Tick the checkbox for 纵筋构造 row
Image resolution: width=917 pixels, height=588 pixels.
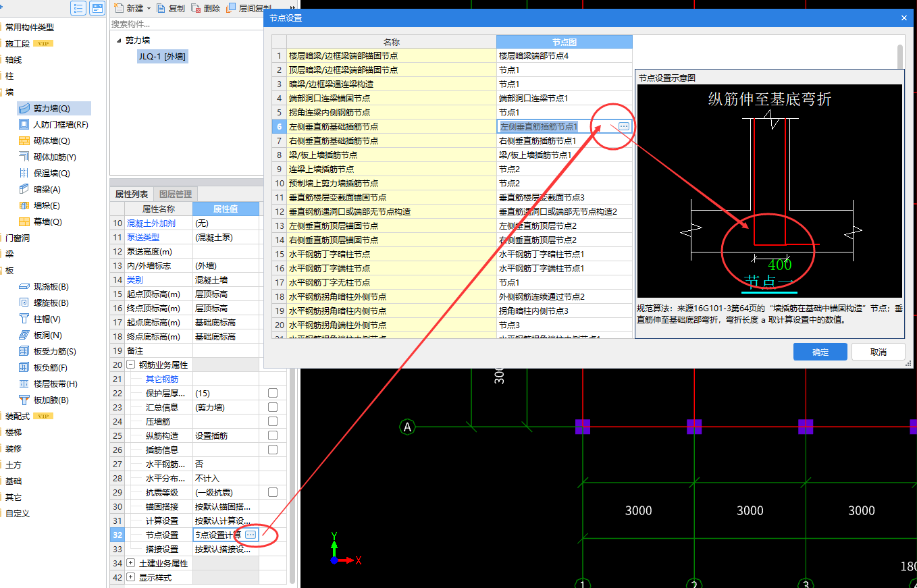[273, 435]
